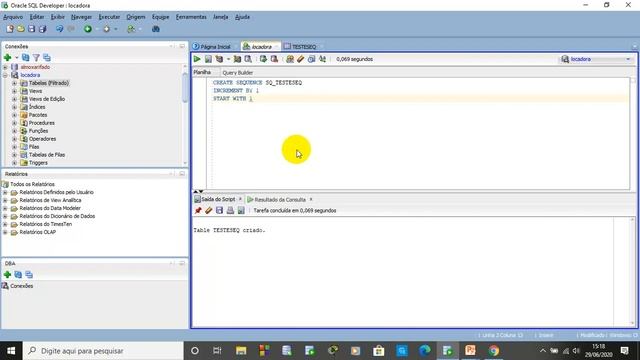Click the refresh icon in Conexões panel
Screen dimensions: 640x360
(x=25, y=58)
